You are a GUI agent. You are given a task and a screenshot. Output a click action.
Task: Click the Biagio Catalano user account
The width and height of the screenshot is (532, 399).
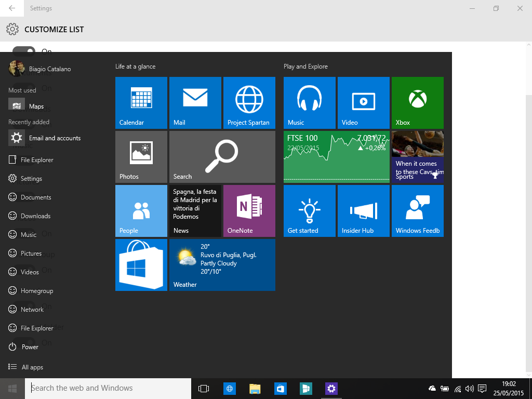click(39, 69)
